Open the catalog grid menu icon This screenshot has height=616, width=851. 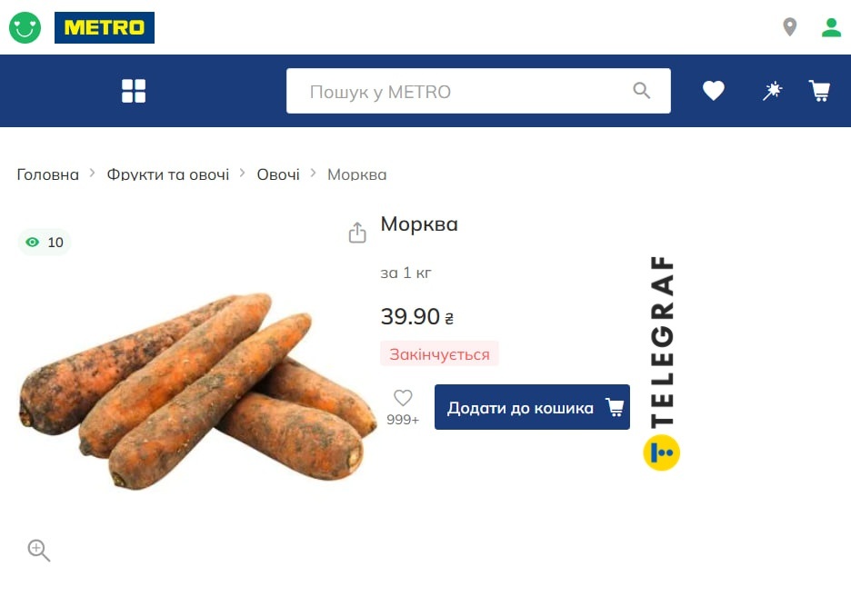[134, 91]
